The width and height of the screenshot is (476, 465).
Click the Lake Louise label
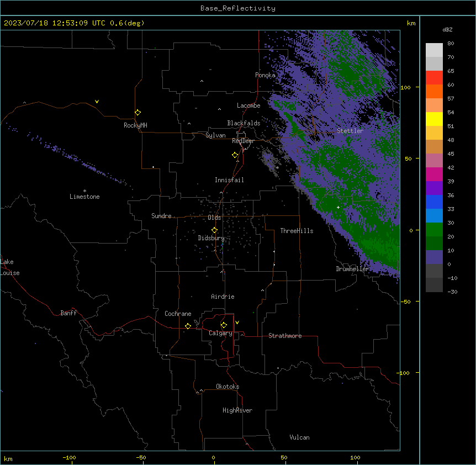(10, 267)
